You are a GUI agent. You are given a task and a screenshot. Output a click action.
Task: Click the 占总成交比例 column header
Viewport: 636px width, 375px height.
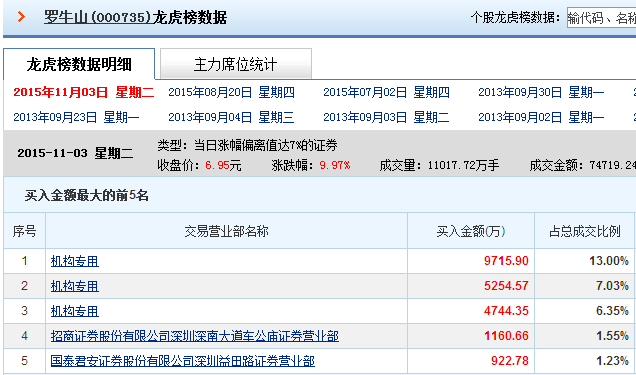pyautogui.click(x=584, y=231)
